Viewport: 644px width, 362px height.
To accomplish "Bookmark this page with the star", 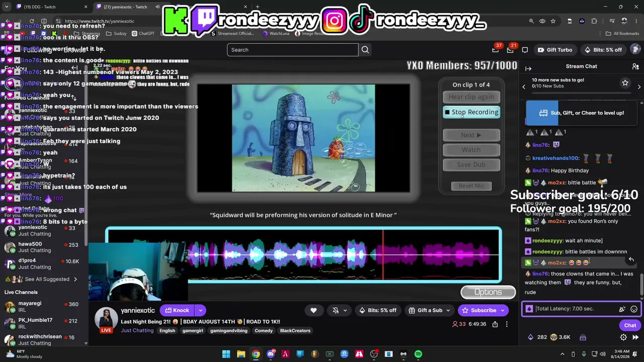I will click(553, 21).
